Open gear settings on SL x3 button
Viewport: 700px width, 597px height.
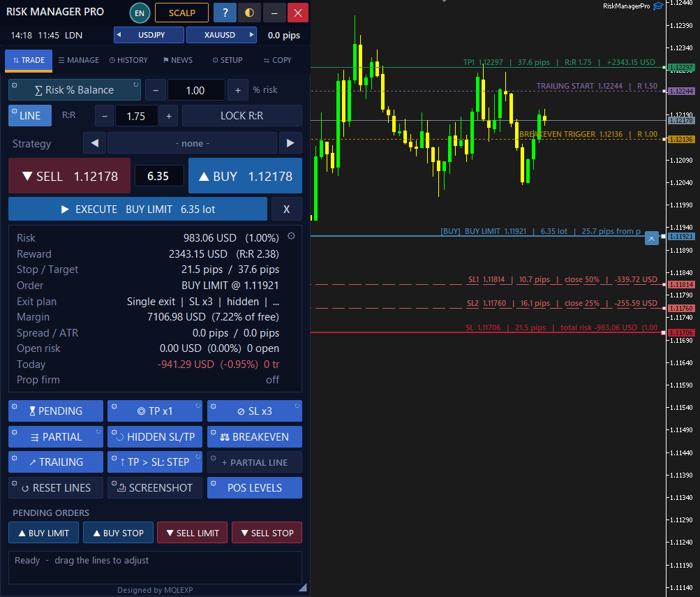[214, 406]
